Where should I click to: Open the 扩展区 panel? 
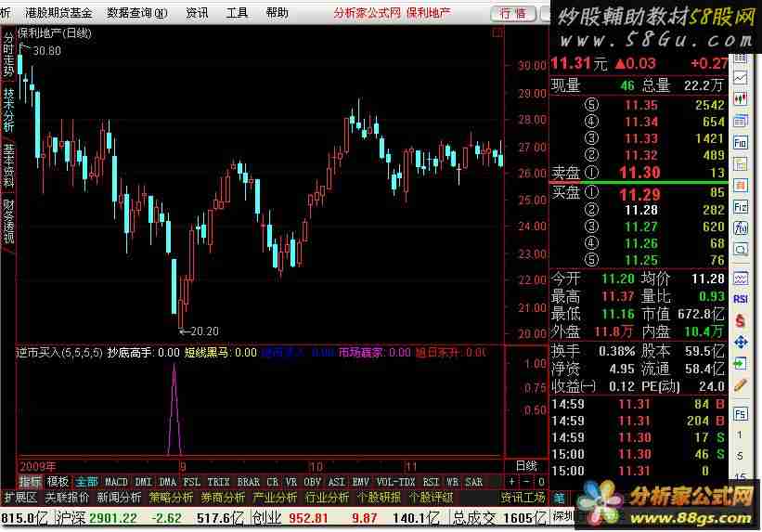(20, 498)
